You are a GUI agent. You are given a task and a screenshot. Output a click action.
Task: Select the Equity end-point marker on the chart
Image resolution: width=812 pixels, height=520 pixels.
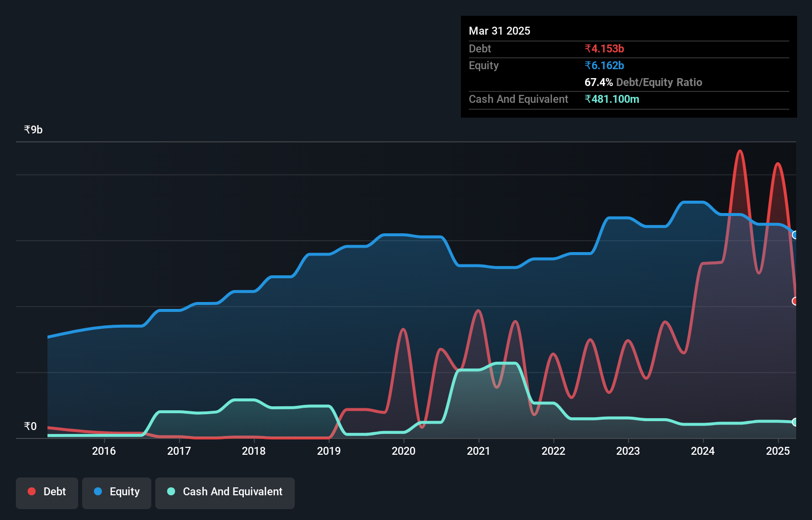coord(795,235)
